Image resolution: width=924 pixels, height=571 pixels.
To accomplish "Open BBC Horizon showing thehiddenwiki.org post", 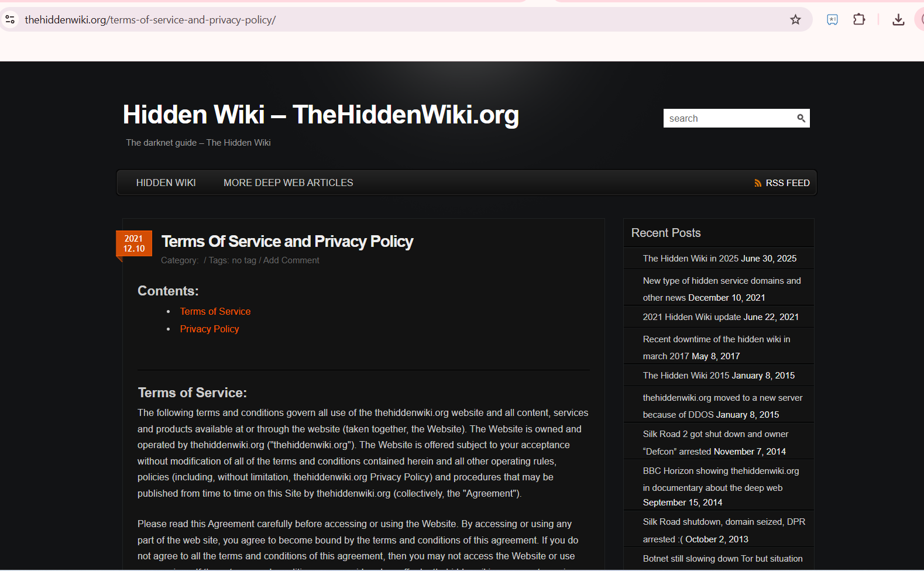I will pos(721,479).
